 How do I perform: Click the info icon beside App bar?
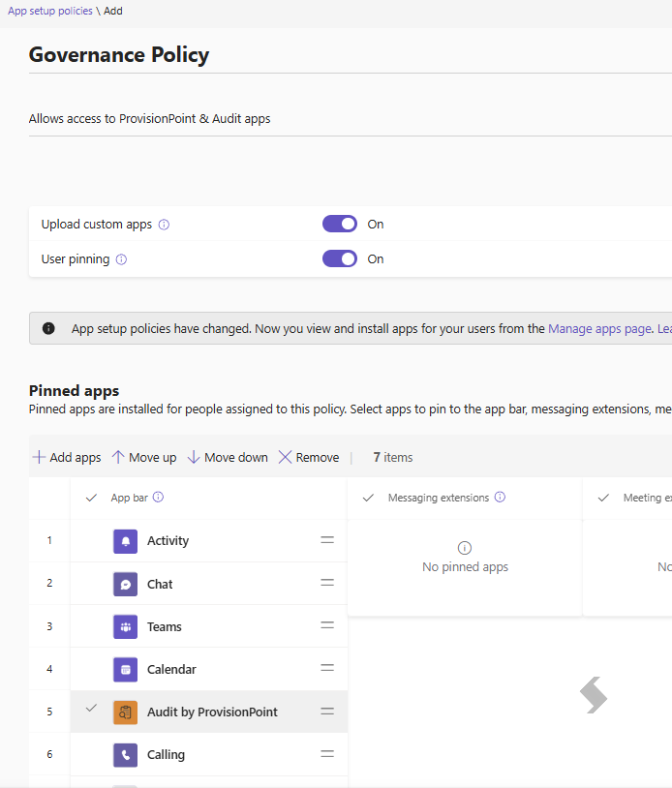point(158,497)
